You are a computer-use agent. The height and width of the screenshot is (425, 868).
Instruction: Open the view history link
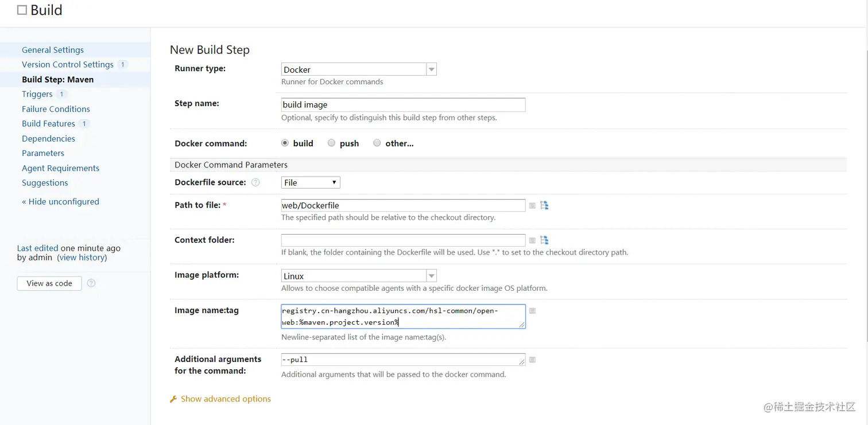point(82,258)
